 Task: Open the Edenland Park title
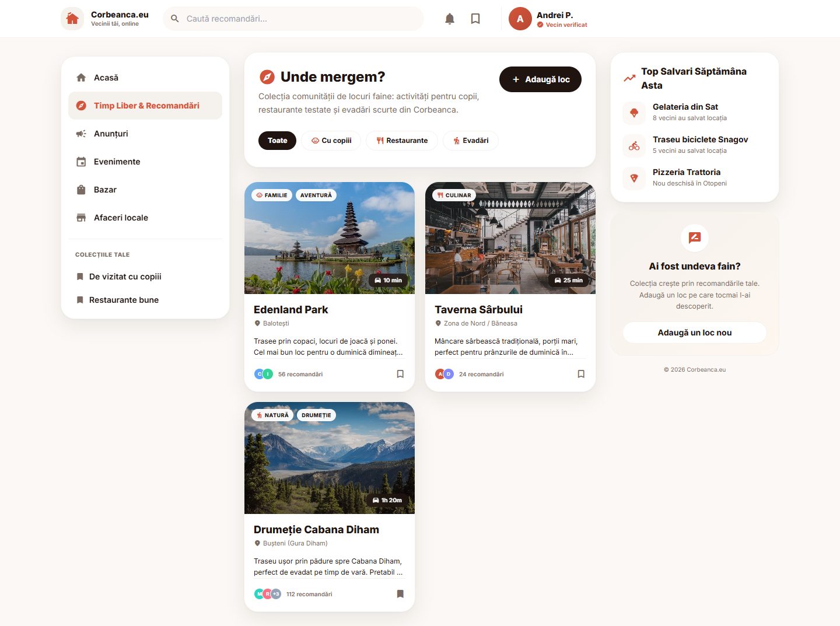pos(291,310)
